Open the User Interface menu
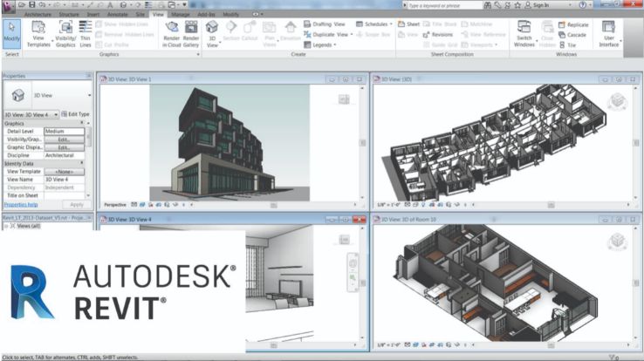 [x=609, y=34]
